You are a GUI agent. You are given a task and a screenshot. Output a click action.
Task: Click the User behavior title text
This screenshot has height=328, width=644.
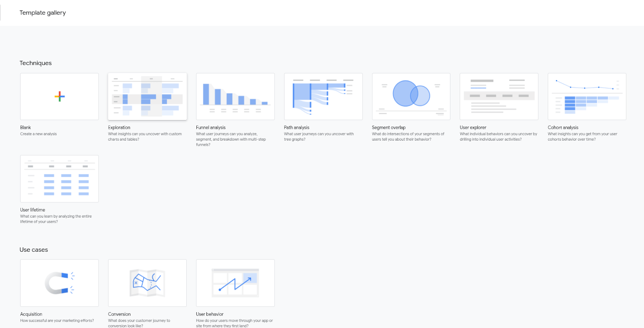(x=210, y=314)
